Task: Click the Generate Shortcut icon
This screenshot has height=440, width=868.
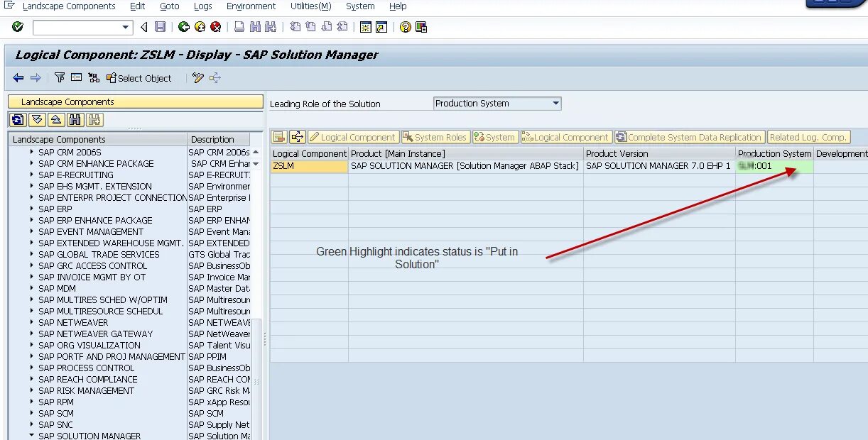Action: coord(381,27)
